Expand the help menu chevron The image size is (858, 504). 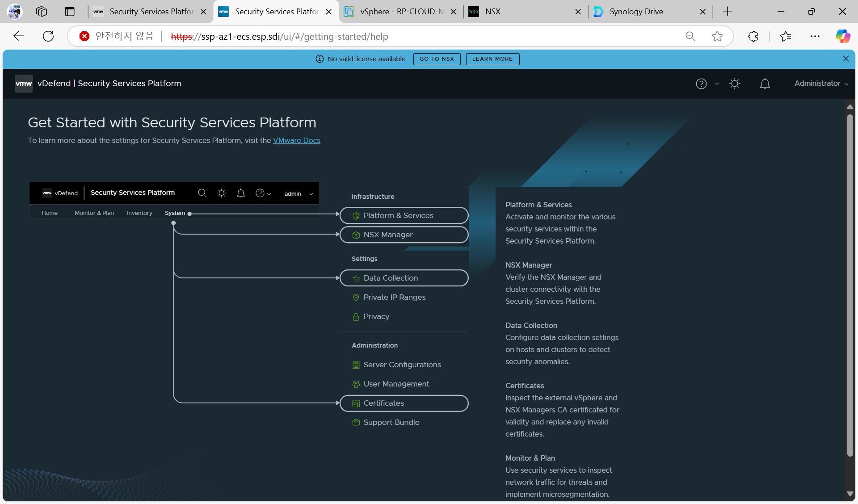coord(717,84)
